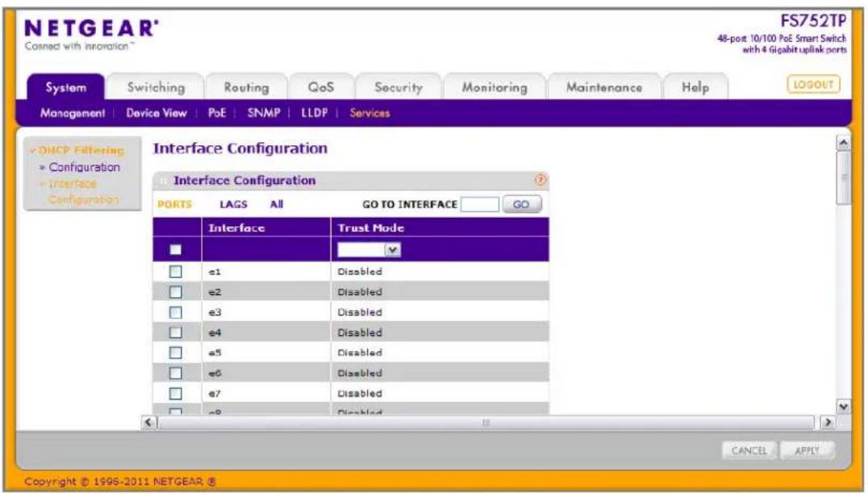Click the horizontal scrollbar left arrow
The height and width of the screenshot is (494, 868).
point(148,422)
